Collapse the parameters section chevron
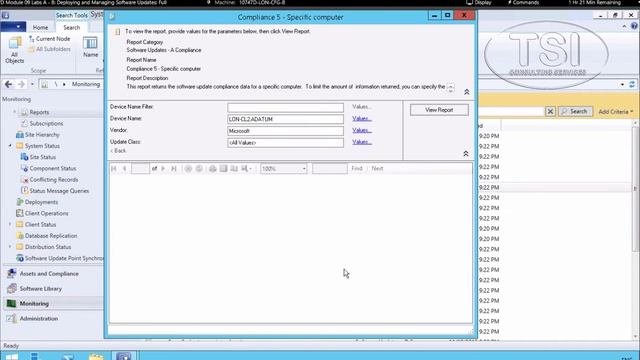The height and width of the screenshot is (360, 640). pos(466,154)
